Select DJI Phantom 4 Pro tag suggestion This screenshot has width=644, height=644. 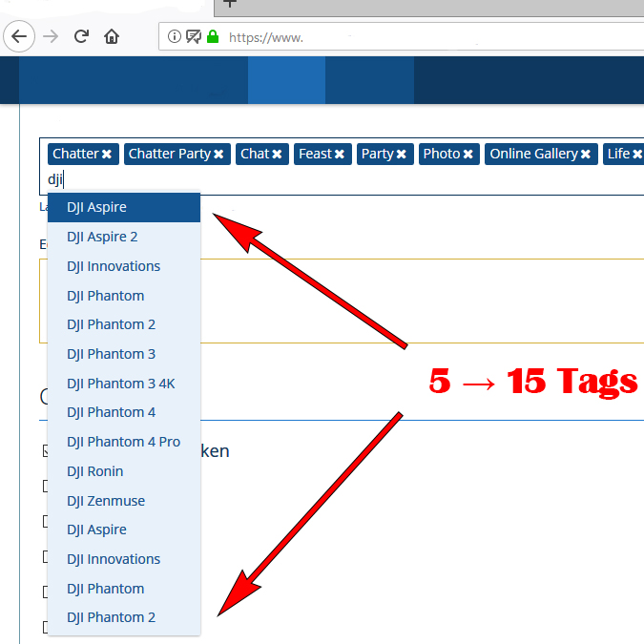click(x=124, y=442)
